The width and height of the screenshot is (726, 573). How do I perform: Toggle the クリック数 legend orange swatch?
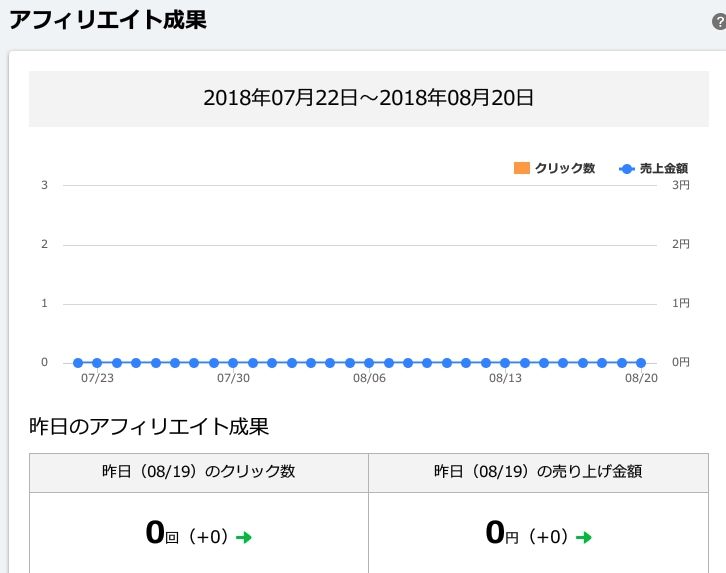tap(521, 168)
